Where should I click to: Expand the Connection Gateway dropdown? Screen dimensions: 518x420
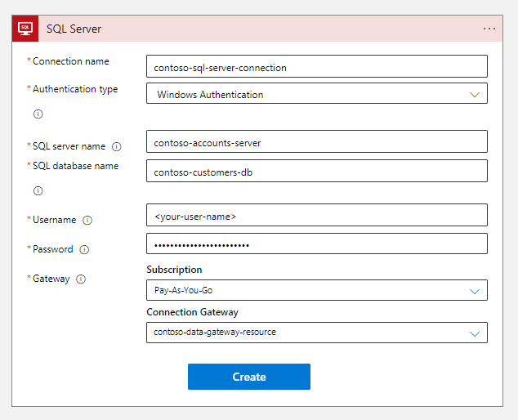[475, 333]
